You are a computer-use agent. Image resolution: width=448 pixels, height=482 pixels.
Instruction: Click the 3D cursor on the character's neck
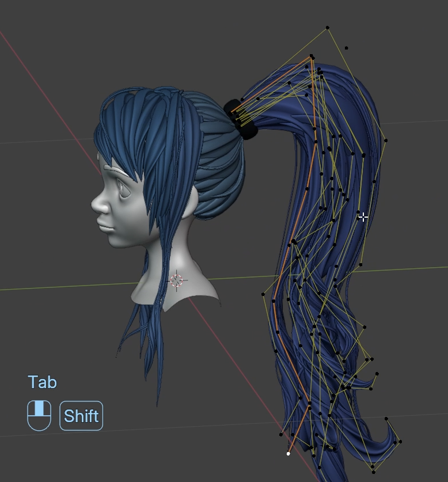pyautogui.click(x=177, y=280)
